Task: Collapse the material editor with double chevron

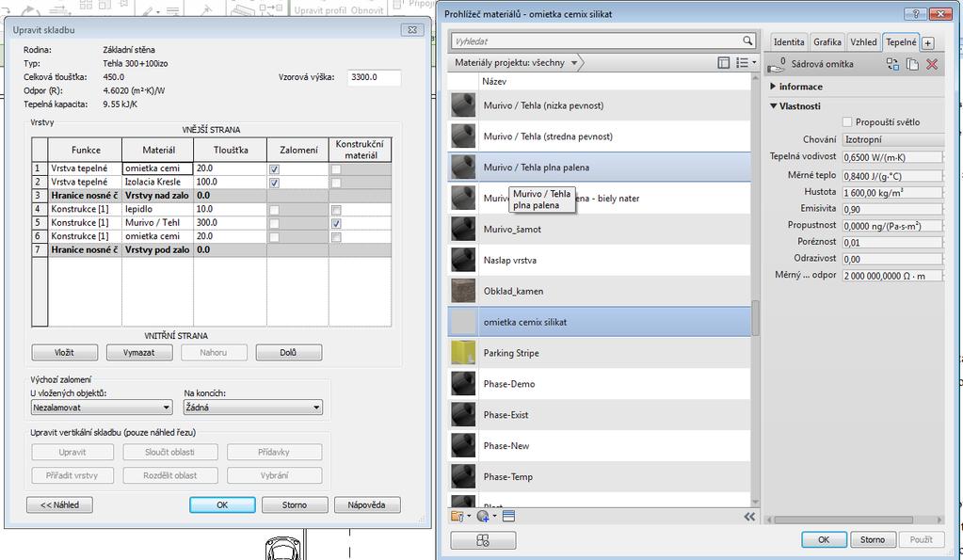Action: [x=749, y=517]
